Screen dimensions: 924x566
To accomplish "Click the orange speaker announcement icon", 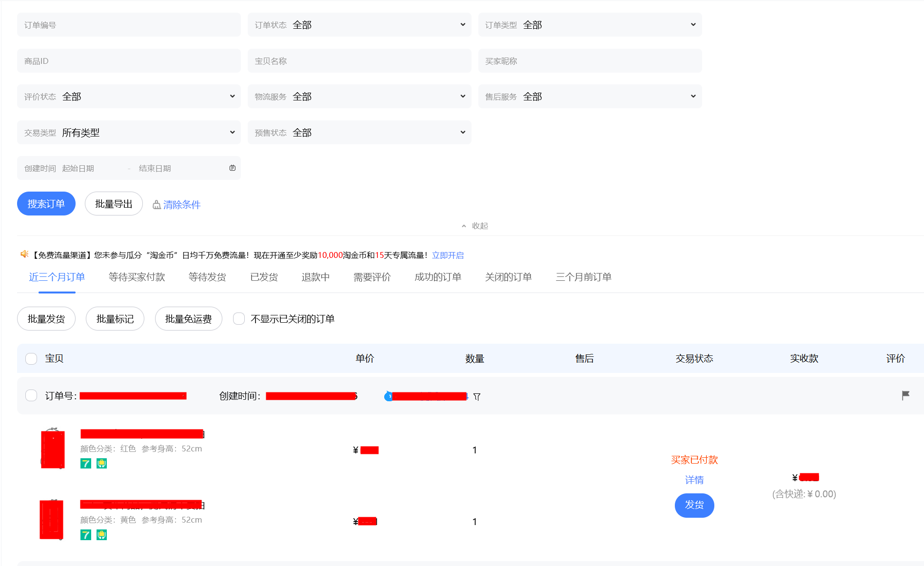I will [24, 254].
